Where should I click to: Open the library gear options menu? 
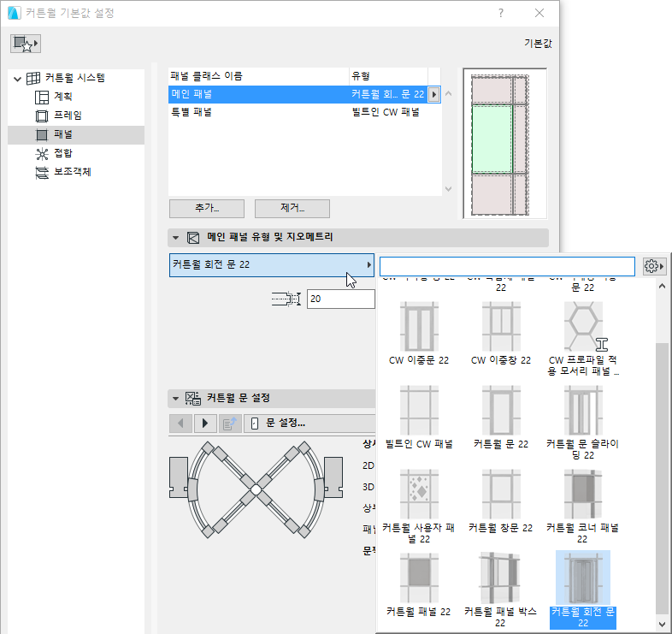coord(654,266)
